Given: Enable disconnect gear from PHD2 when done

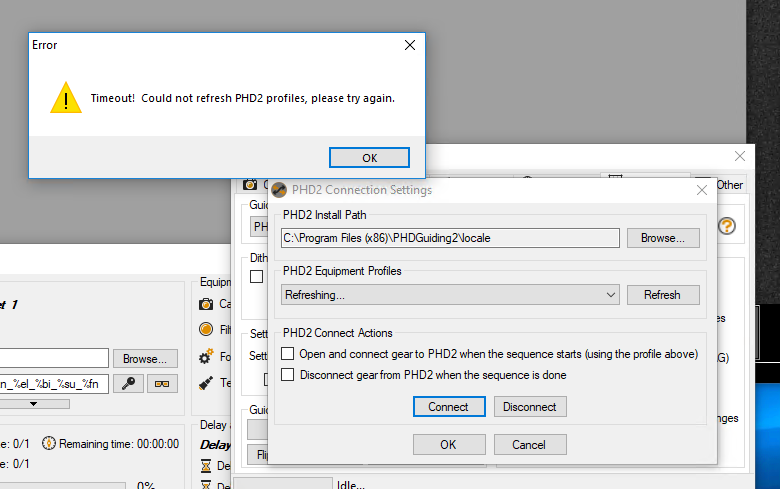Looking at the screenshot, I should [x=288, y=375].
